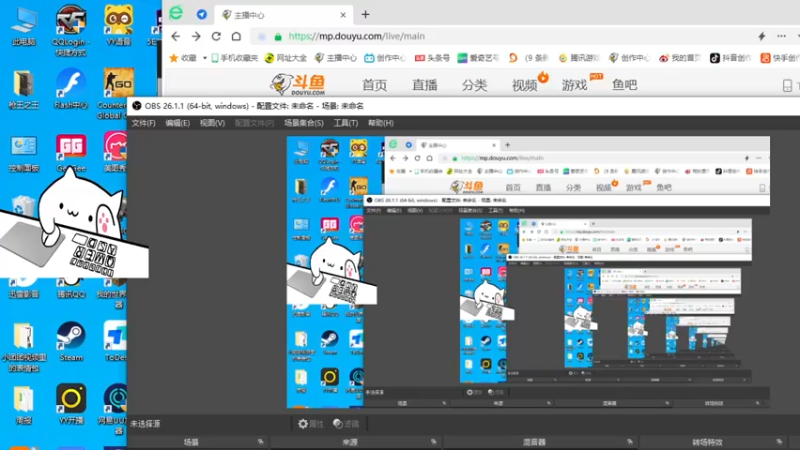800x450 pixels.
Task: Open the 小团团视频里的表情包 folder
Action: click(x=23, y=347)
